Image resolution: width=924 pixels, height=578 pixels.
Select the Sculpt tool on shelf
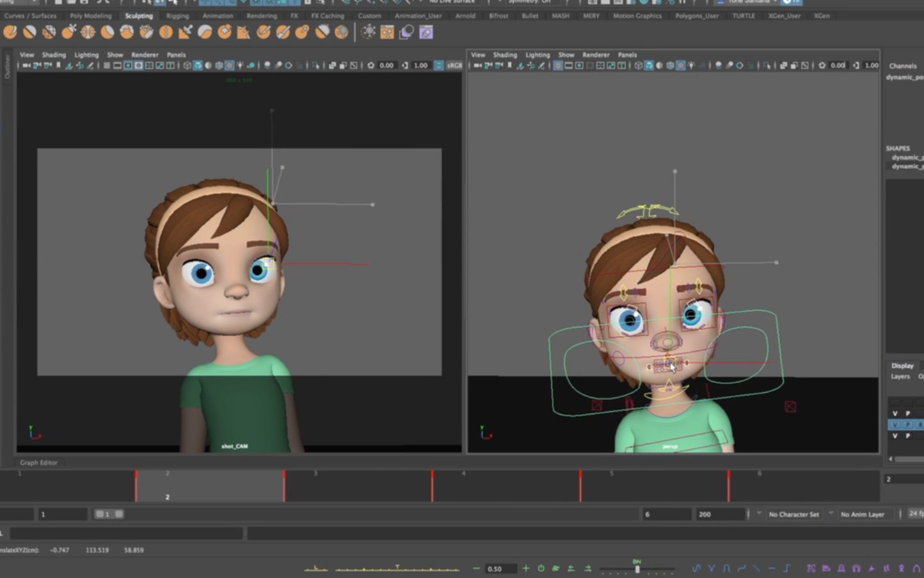tap(10, 31)
